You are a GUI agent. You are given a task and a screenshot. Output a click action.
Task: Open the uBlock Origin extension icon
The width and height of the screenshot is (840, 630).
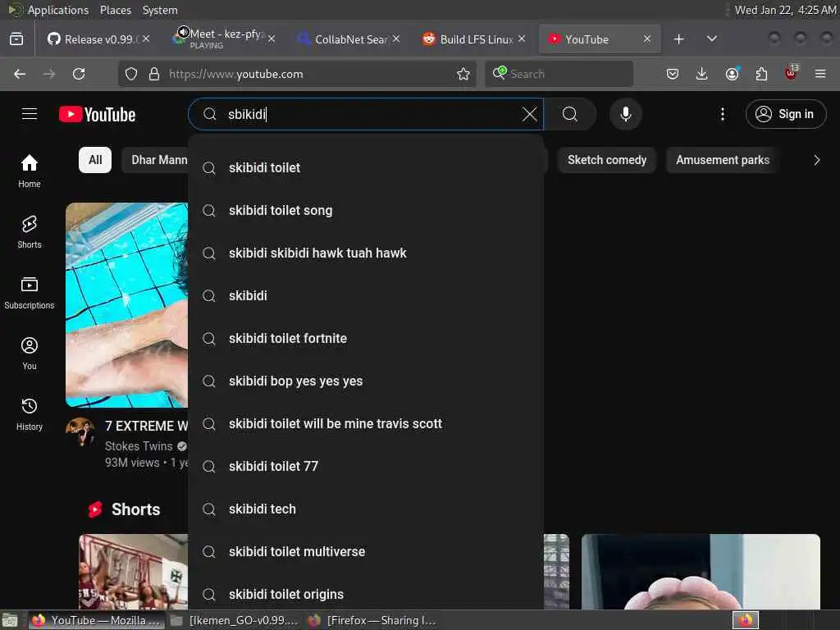(x=791, y=73)
